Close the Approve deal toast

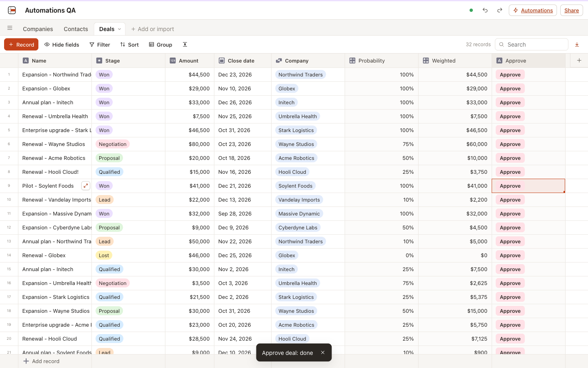[x=323, y=352]
